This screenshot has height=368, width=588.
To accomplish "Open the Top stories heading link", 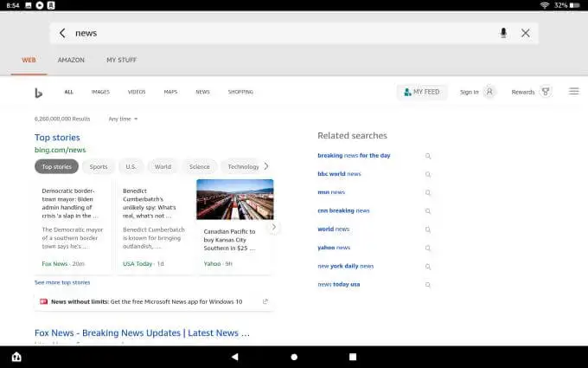I will (x=57, y=138).
